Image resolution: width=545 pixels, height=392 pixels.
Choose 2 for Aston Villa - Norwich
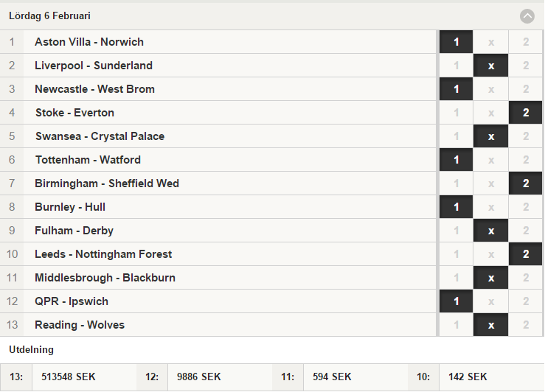coord(526,42)
